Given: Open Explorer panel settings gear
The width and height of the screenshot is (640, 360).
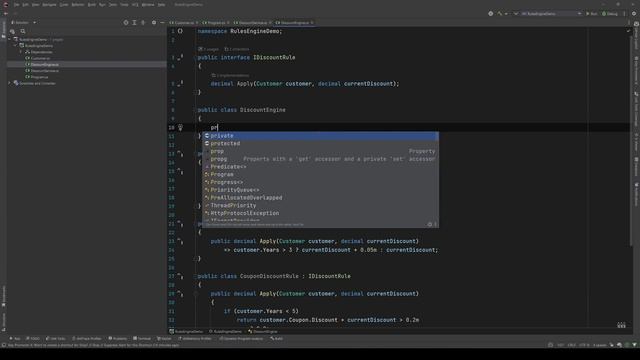Looking at the screenshot, I should click(x=154, y=22).
